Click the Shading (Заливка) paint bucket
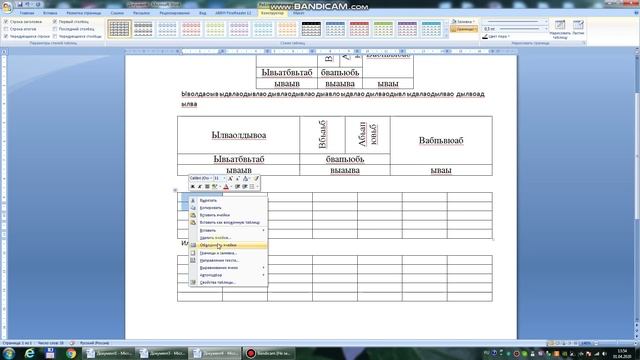The image size is (640, 360). point(454,21)
